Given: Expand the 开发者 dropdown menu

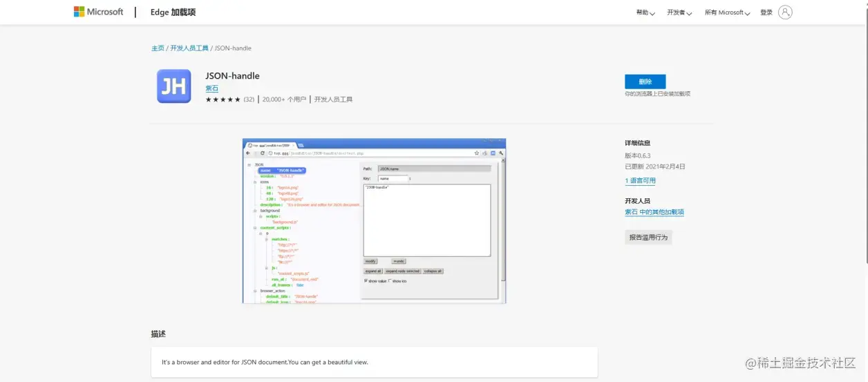Looking at the screenshot, I should point(679,12).
